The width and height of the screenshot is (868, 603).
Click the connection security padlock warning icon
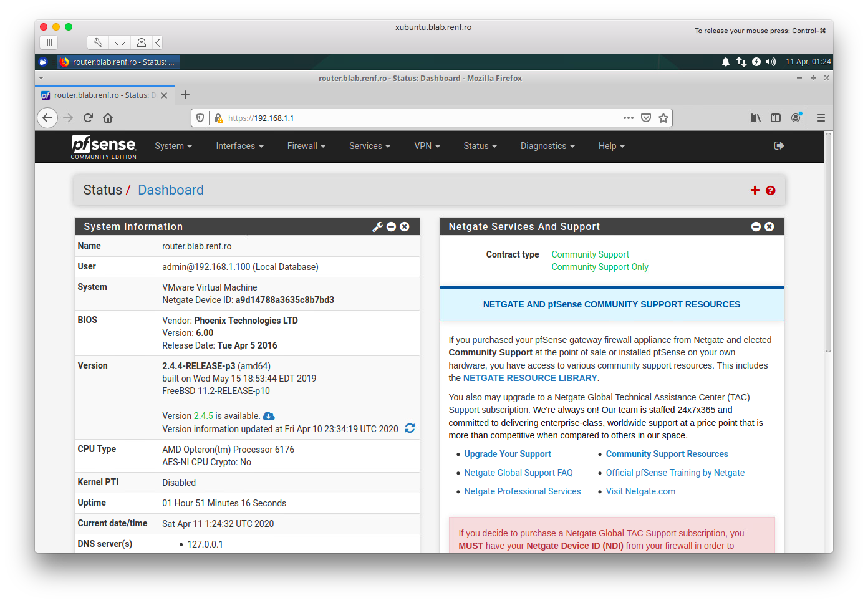click(x=218, y=118)
